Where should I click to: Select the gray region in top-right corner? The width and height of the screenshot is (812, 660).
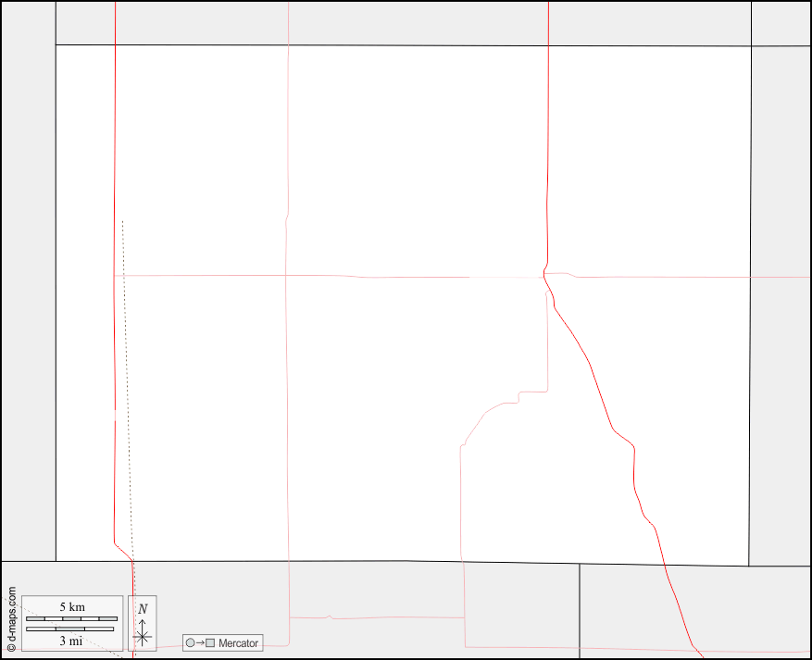[781, 23]
